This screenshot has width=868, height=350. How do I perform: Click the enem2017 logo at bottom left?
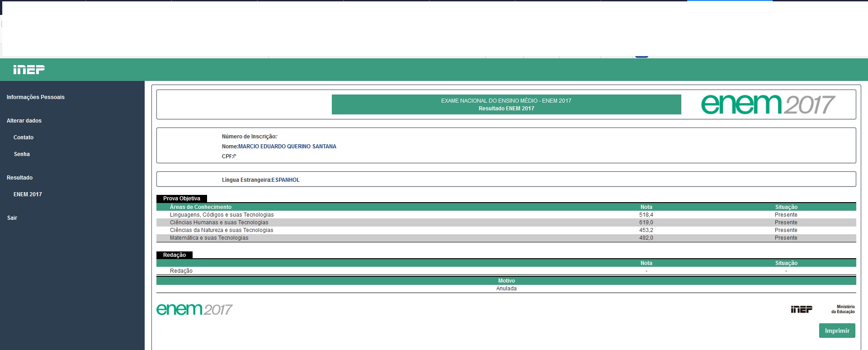[x=194, y=309]
